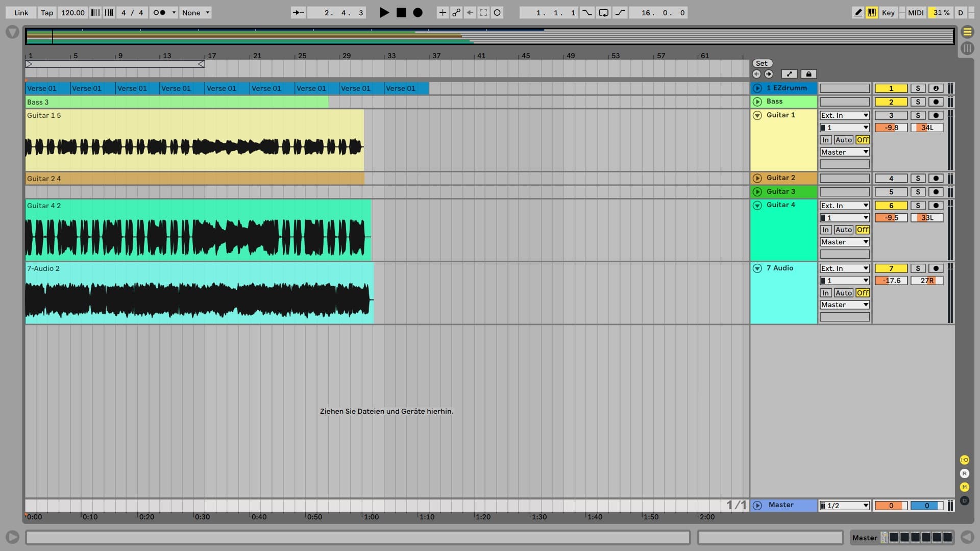The height and width of the screenshot is (551, 980).
Task: Toggle the MIDI Map Mode button
Action: pos(916,13)
